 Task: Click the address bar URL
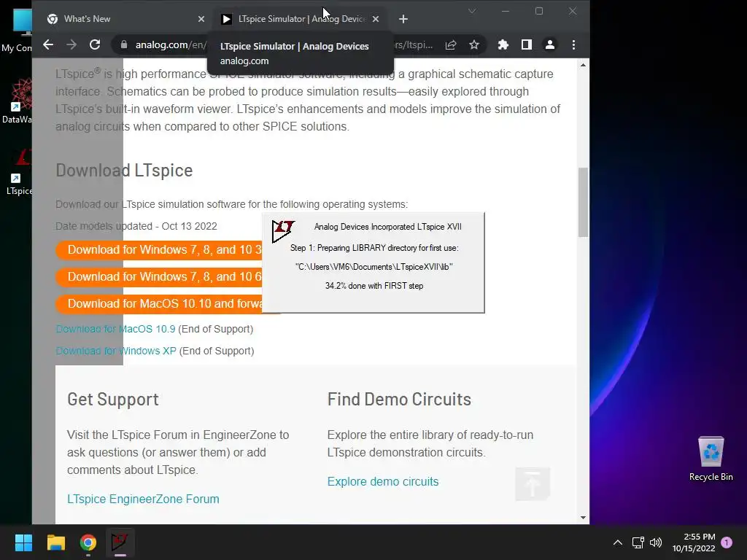171,44
